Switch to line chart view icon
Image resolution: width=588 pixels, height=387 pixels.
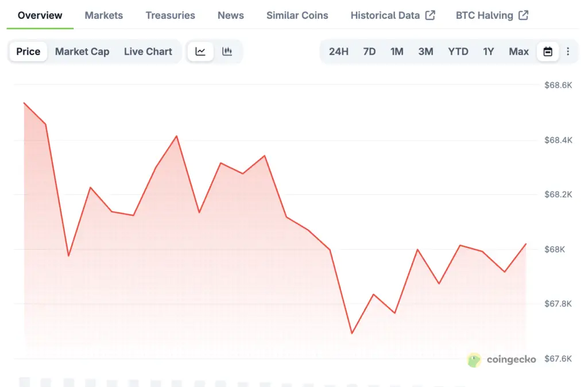coord(200,52)
